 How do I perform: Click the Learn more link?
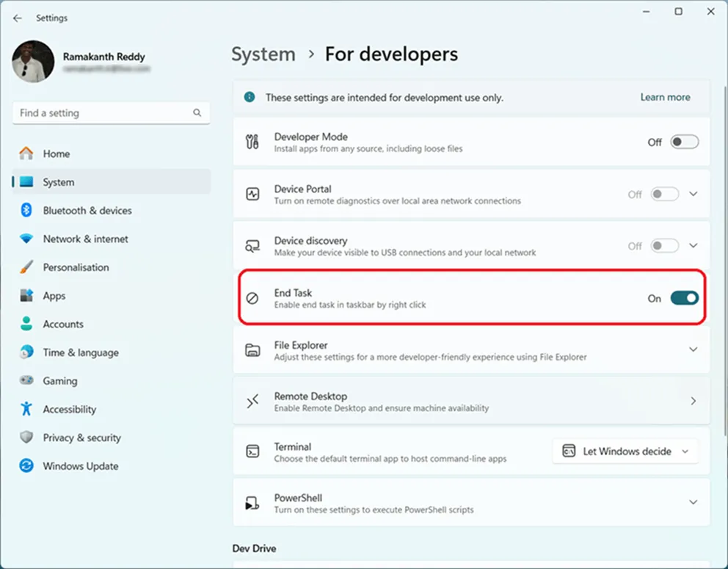coord(665,97)
